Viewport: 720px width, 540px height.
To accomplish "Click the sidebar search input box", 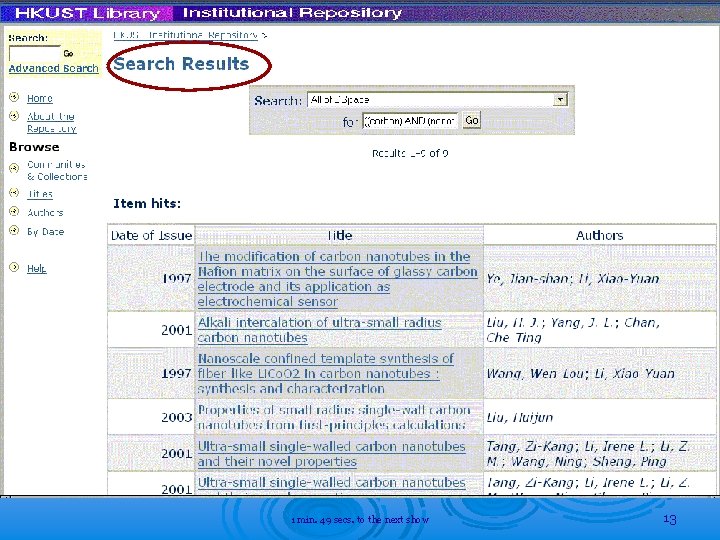I will (x=35, y=53).
